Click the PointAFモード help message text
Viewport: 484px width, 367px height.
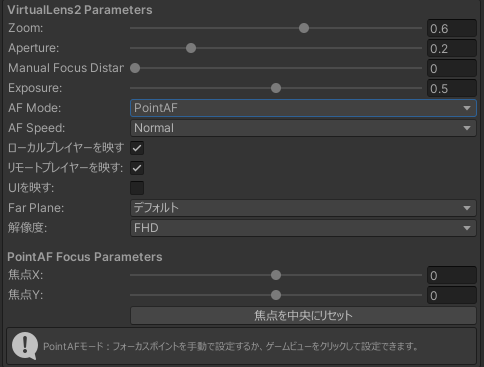(x=231, y=346)
